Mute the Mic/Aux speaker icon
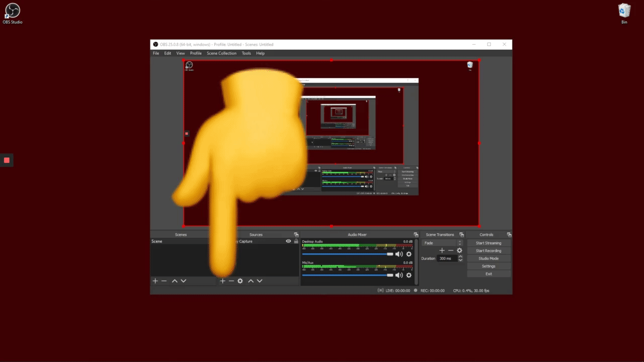 (399, 275)
